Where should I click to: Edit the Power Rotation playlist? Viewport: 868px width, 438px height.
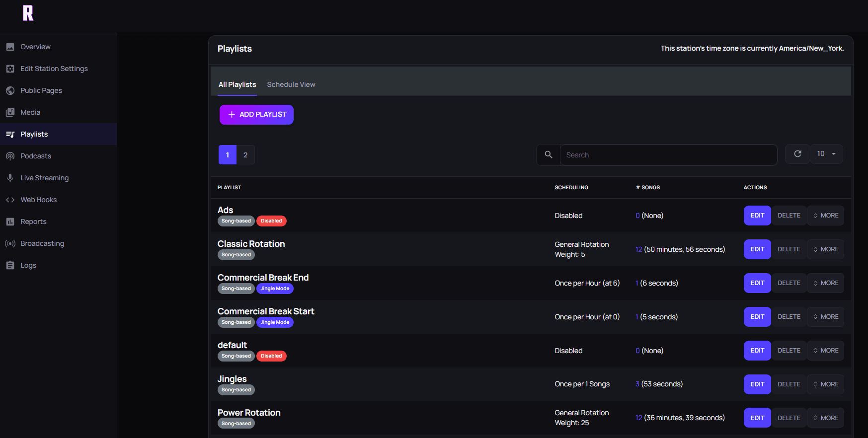coord(757,418)
